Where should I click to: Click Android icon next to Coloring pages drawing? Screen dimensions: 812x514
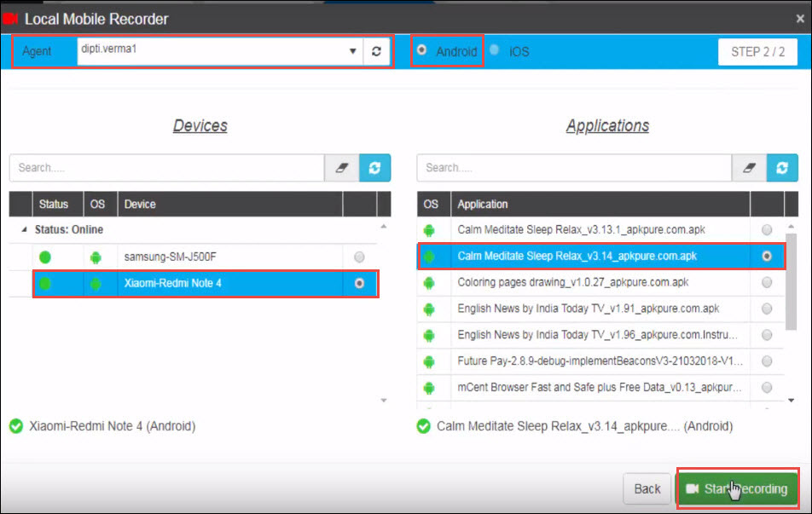click(x=432, y=282)
